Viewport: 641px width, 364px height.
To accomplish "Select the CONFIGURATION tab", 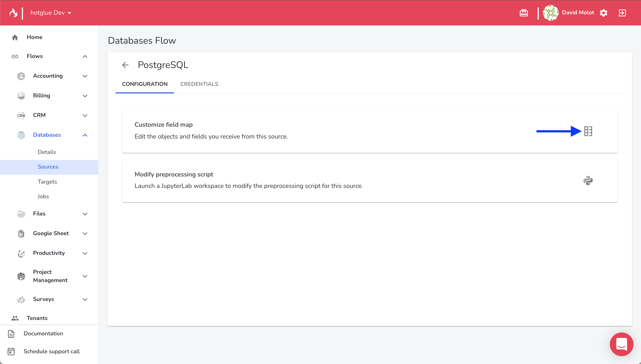I will click(145, 84).
